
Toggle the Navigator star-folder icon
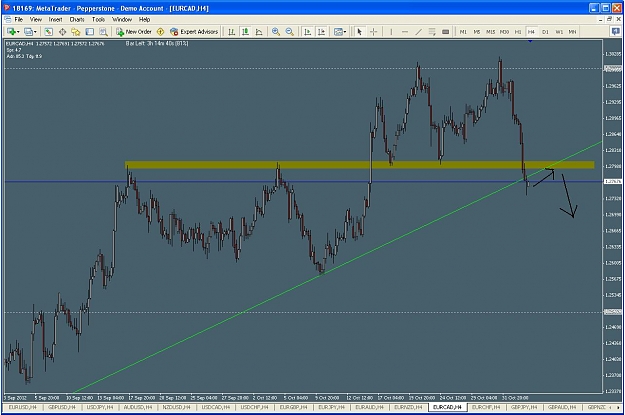[76, 31]
